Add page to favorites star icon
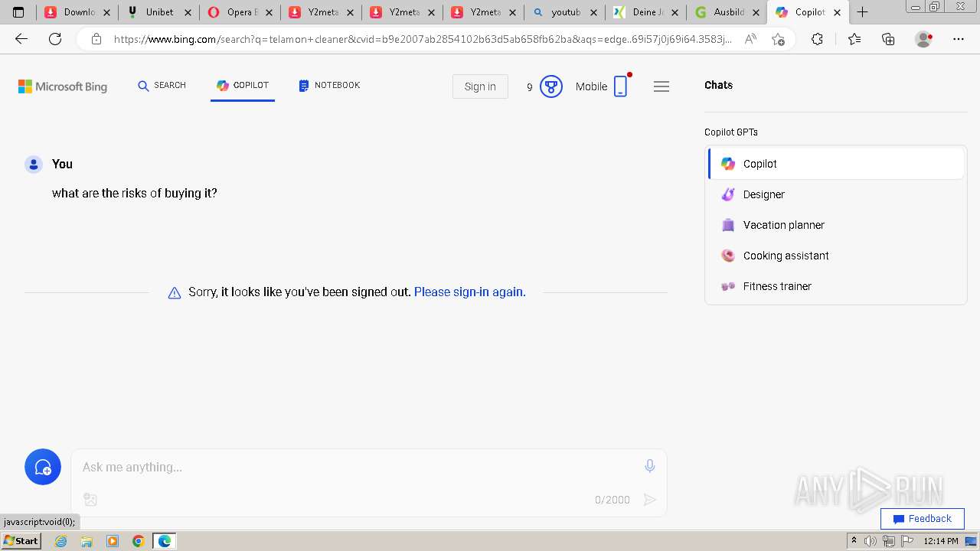 click(x=778, y=39)
